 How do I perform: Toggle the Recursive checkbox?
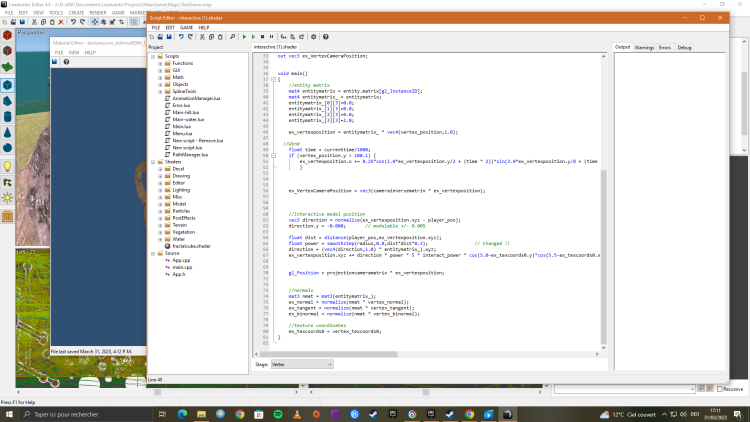pos(718,389)
